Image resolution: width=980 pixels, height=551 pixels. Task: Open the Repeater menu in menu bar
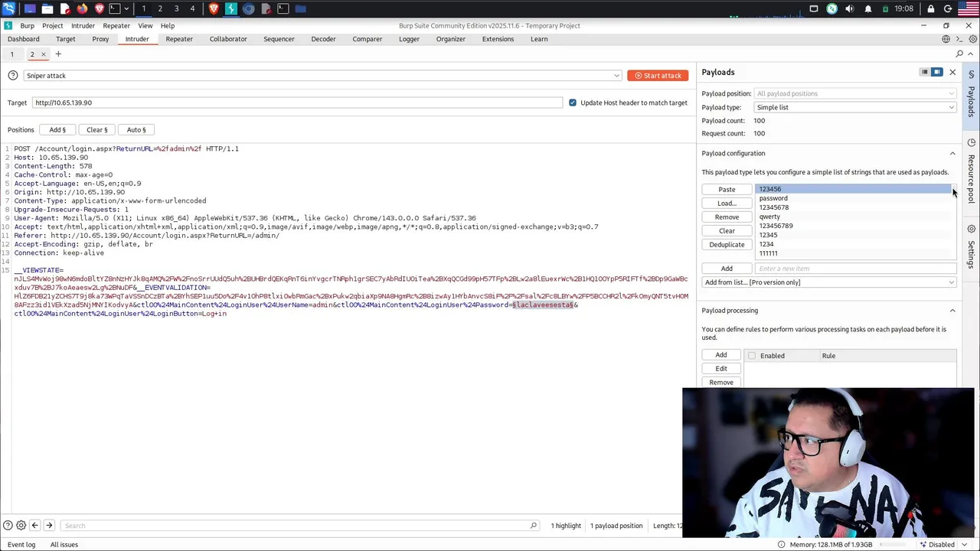point(116,25)
